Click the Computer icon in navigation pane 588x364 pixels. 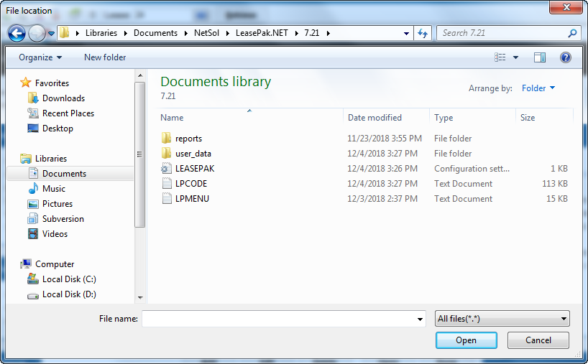[26, 263]
